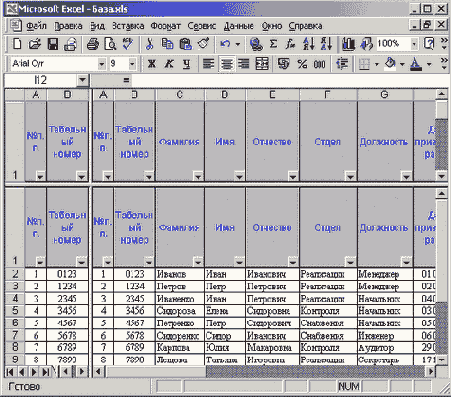Open the Данные menu
This screenshot has height=397, width=451.
coord(239,26)
